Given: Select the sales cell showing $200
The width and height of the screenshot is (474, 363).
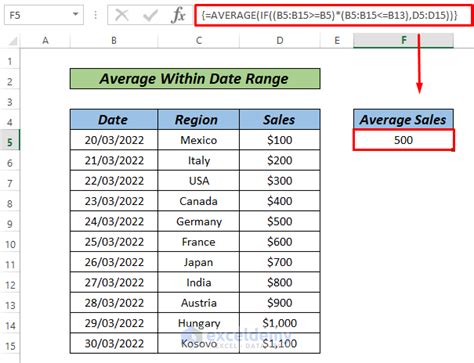Looking at the screenshot, I should pos(280,160).
